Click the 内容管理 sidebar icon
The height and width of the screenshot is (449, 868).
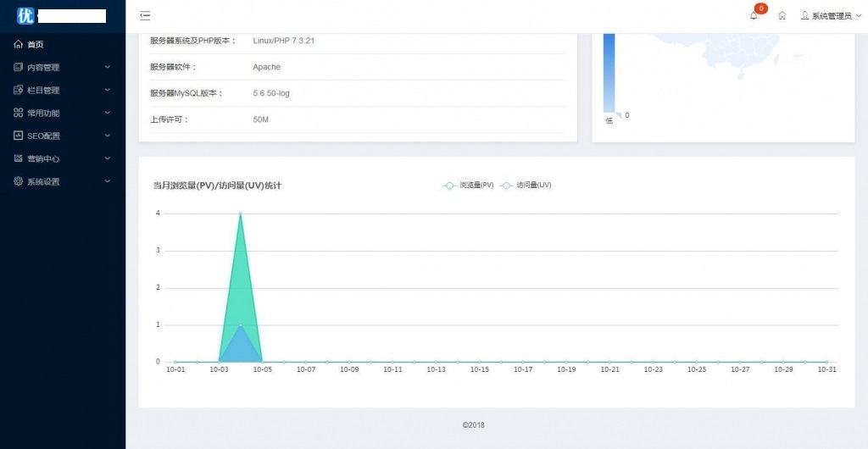coord(19,67)
